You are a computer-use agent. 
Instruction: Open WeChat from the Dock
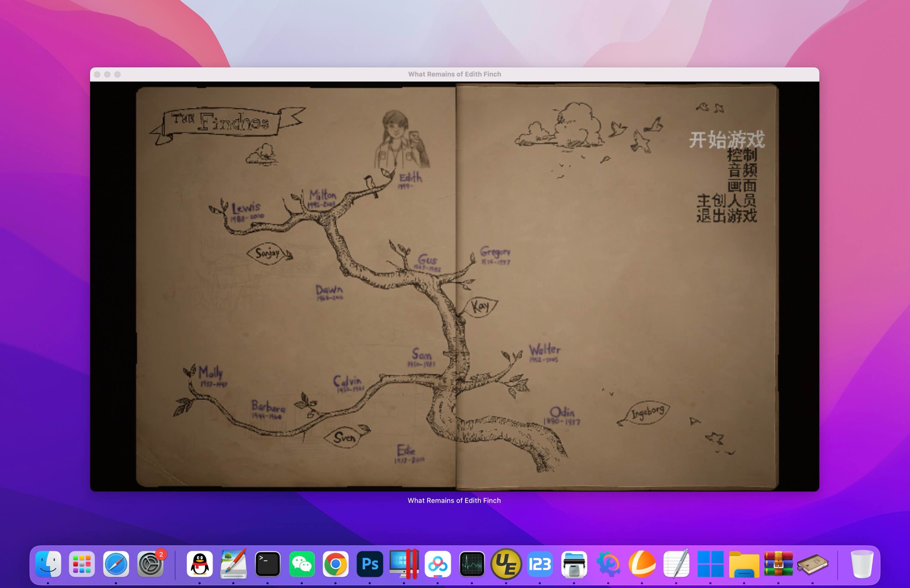click(x=301, y=564)
